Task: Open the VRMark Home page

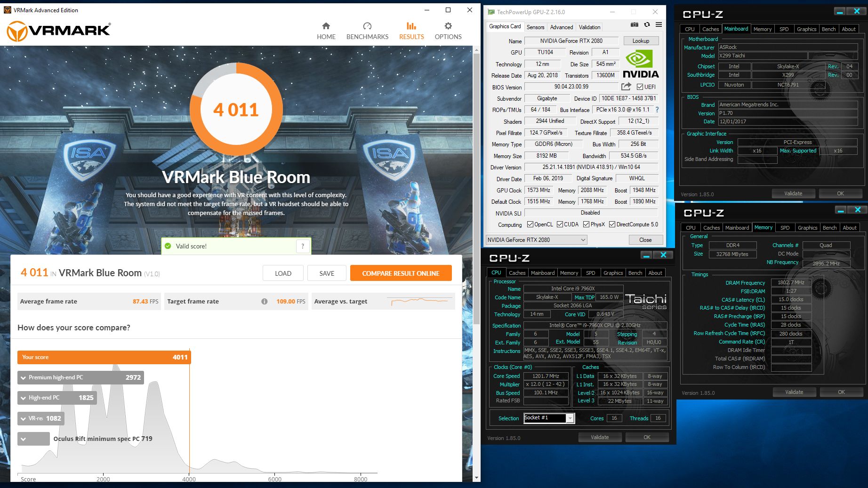Action: tap(326, 31)
